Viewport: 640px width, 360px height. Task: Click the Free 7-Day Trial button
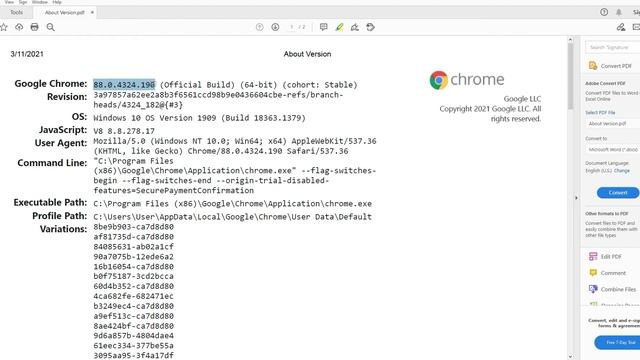click(617, 342)
